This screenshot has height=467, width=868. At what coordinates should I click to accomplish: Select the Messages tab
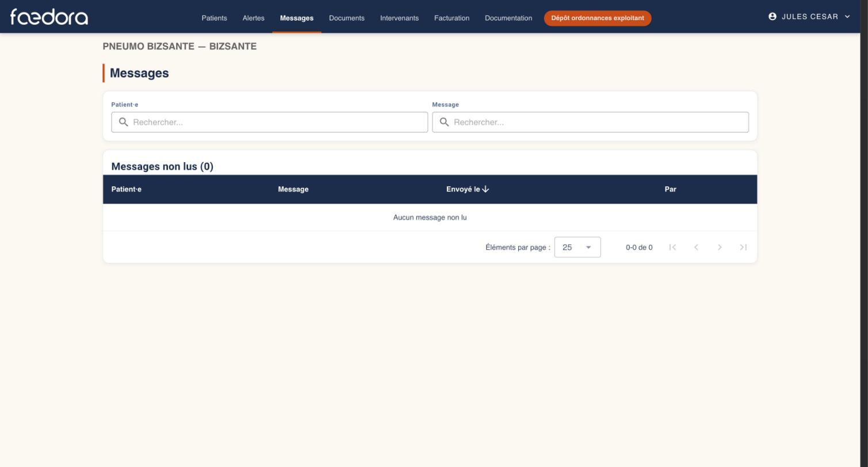[x=297, y=18]
